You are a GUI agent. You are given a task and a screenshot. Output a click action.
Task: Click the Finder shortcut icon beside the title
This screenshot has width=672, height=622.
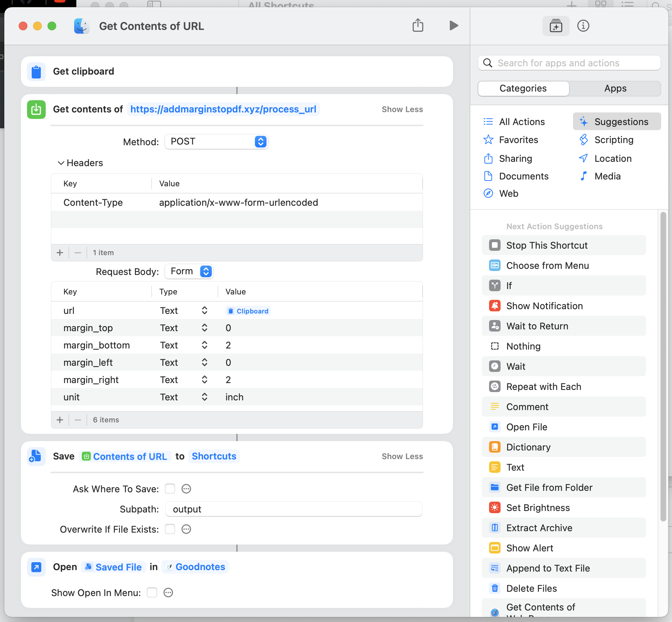point(82,26)
